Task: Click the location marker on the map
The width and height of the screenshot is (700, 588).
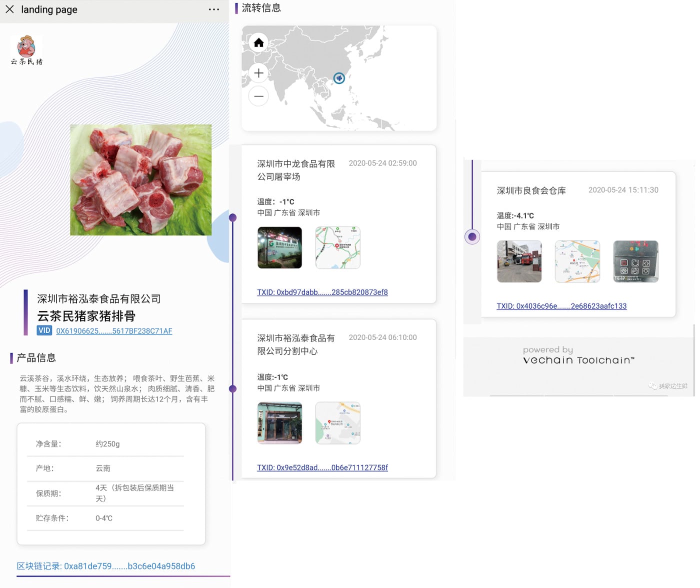Action: [339, 78]
